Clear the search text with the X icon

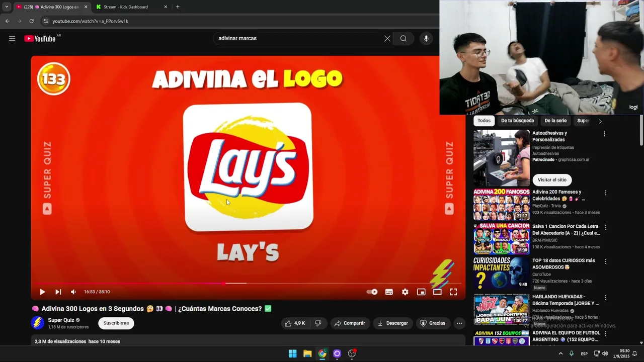[387, 38]
